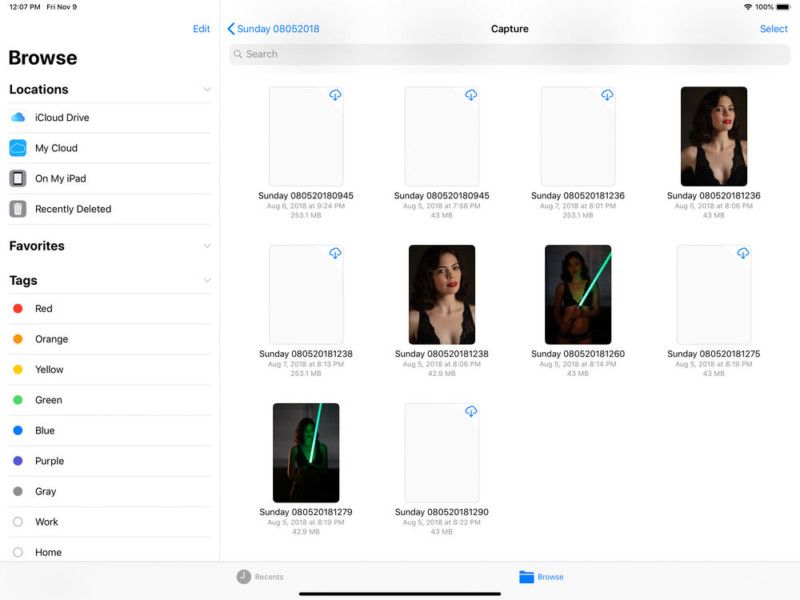Click the iCloud Drive cloud icon
This screenshot has height=600, width=800.
[x=18, y=118]
